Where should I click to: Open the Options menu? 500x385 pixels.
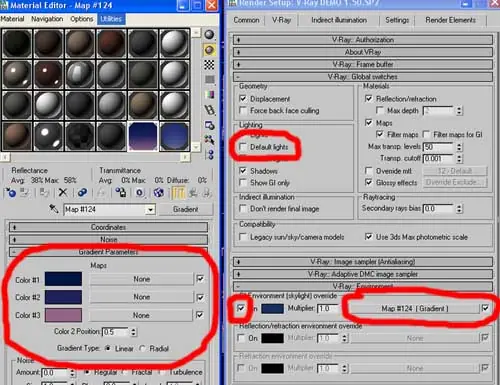click(82, 19)
